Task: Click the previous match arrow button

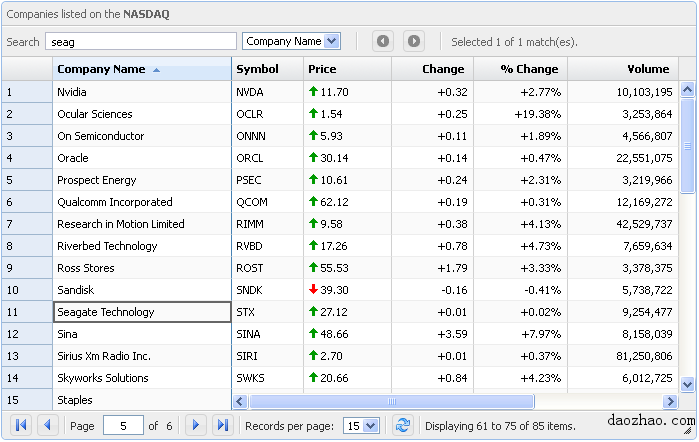Action: coord(382,41)
